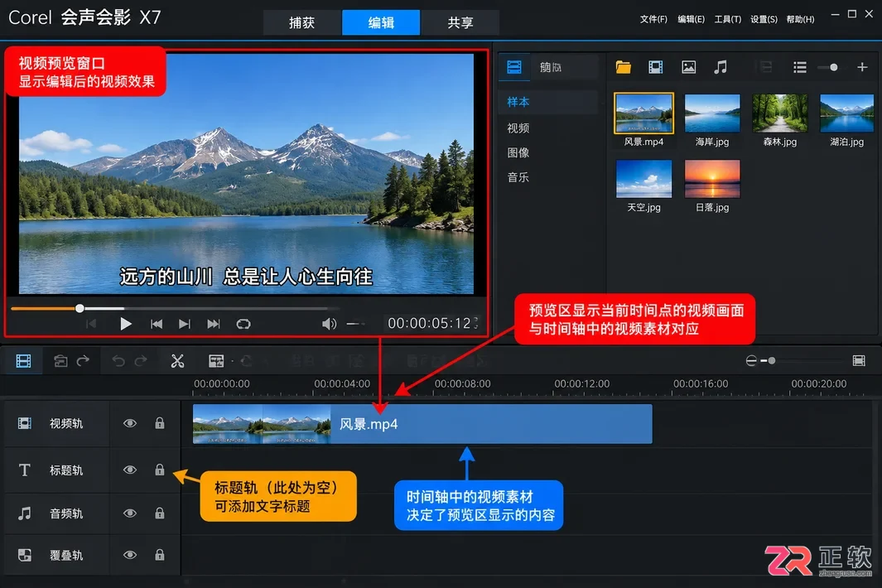Select the 天空.jpg thumbnail

click(x=643, y=179)
